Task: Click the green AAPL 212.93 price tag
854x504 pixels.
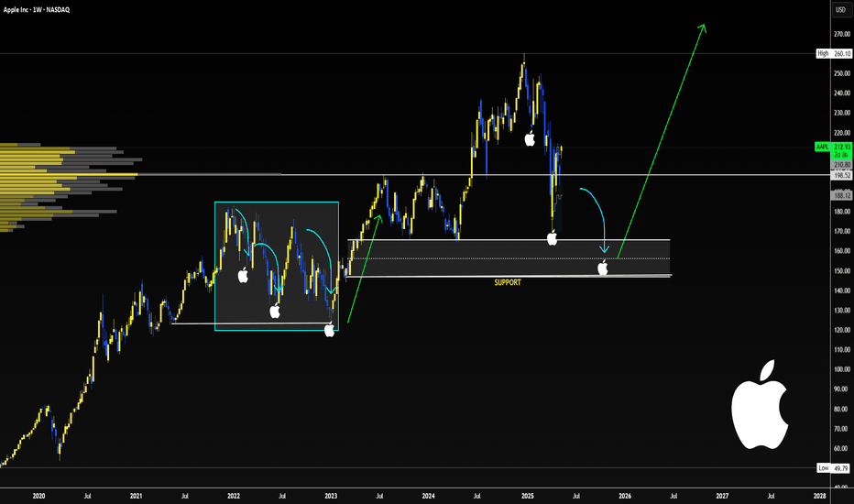Action: [x=833, y=148]
